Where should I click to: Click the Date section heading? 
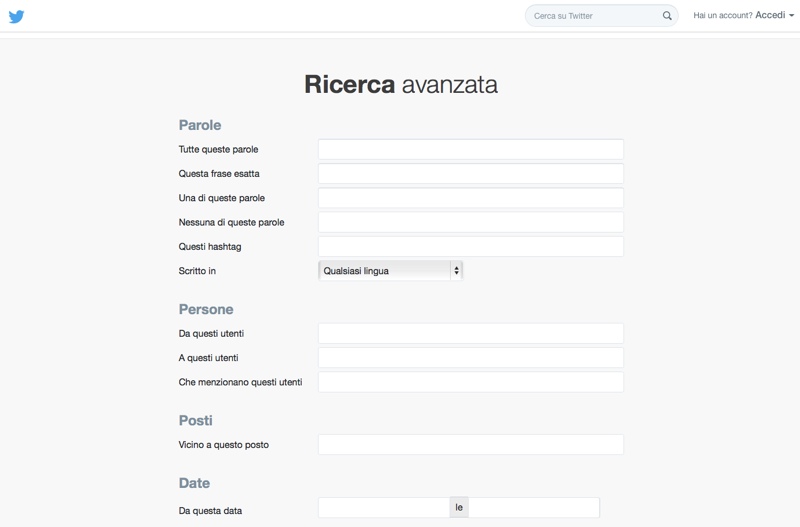click(194, 483)
